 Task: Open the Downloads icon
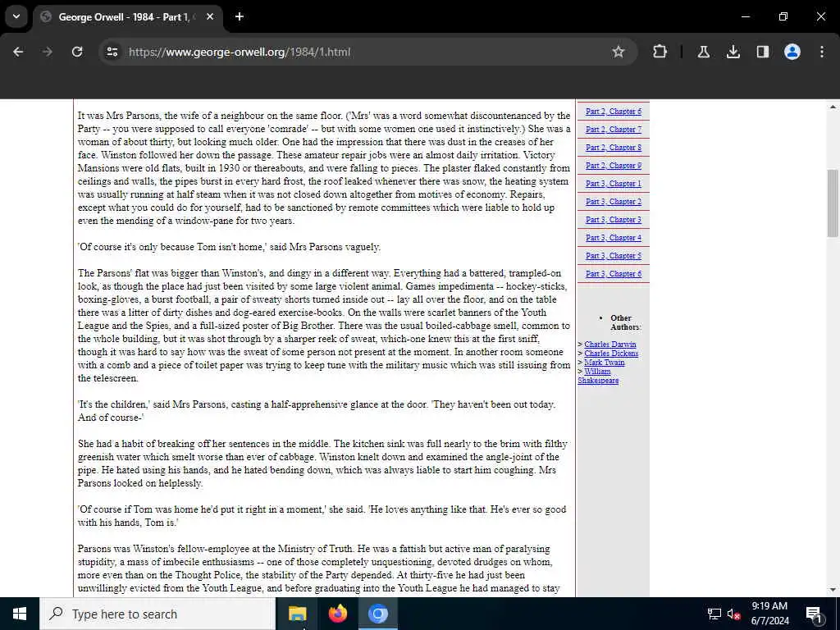tap(733, 52)
